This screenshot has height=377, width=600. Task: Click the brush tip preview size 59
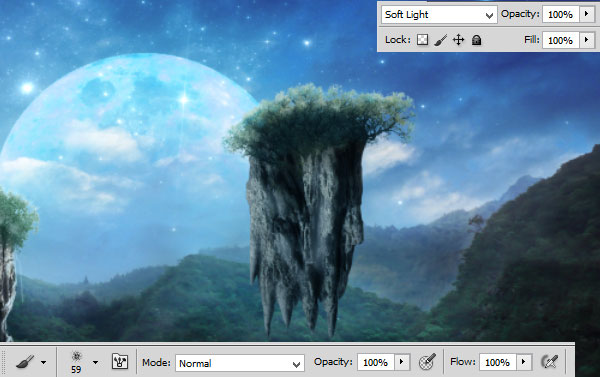[76, 362]
